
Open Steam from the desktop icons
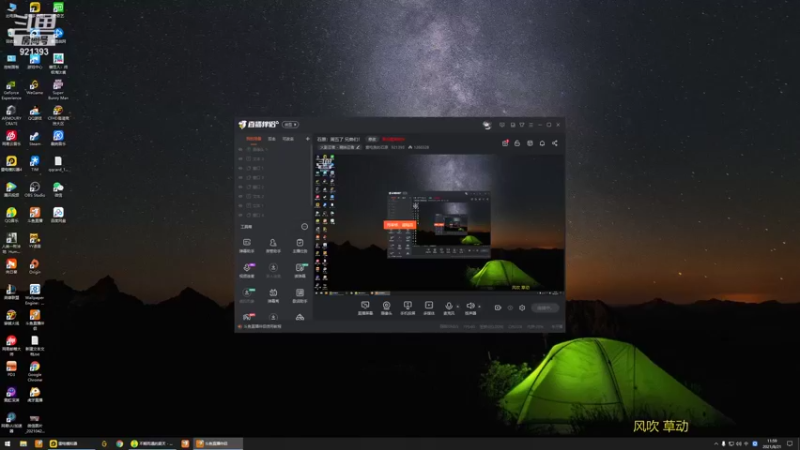(35, 139)
